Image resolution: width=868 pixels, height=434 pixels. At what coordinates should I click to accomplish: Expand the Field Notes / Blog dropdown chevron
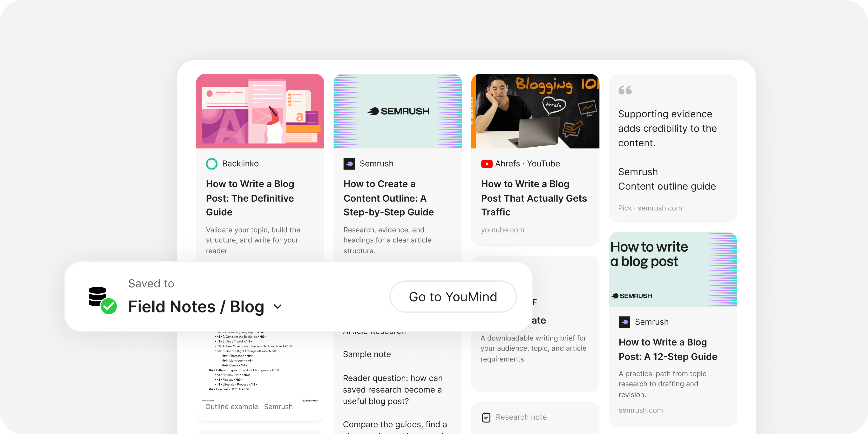point(278,307)
